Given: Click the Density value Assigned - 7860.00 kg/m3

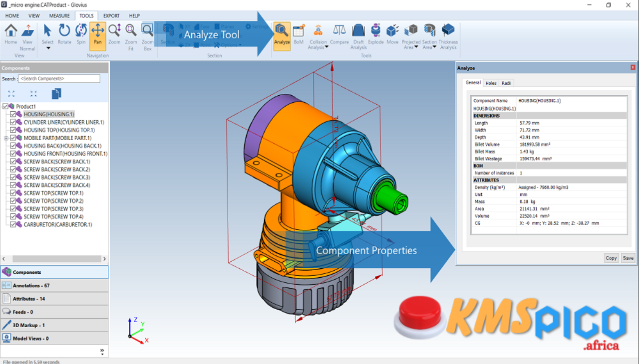Looking at the screenshot, I should click(544, 187).
